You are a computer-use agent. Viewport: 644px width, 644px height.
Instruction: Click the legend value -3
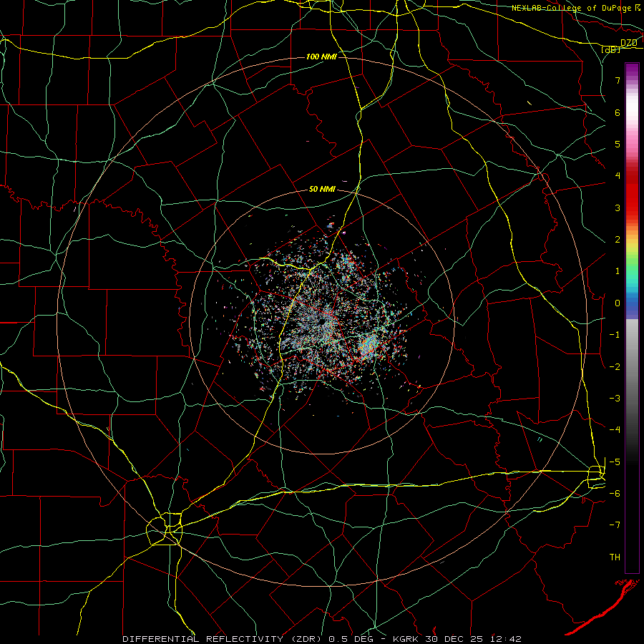point(615,399)
